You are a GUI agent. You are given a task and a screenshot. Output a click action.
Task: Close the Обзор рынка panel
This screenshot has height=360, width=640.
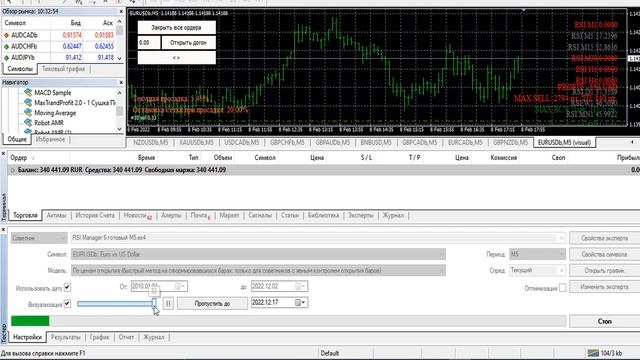click(121, 11)
